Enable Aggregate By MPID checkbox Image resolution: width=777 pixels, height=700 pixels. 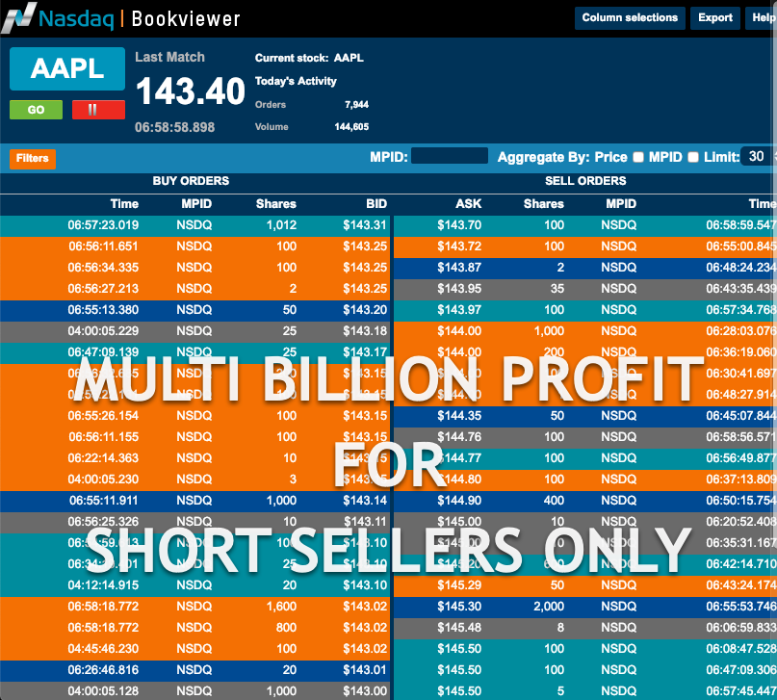pos(693,157)
